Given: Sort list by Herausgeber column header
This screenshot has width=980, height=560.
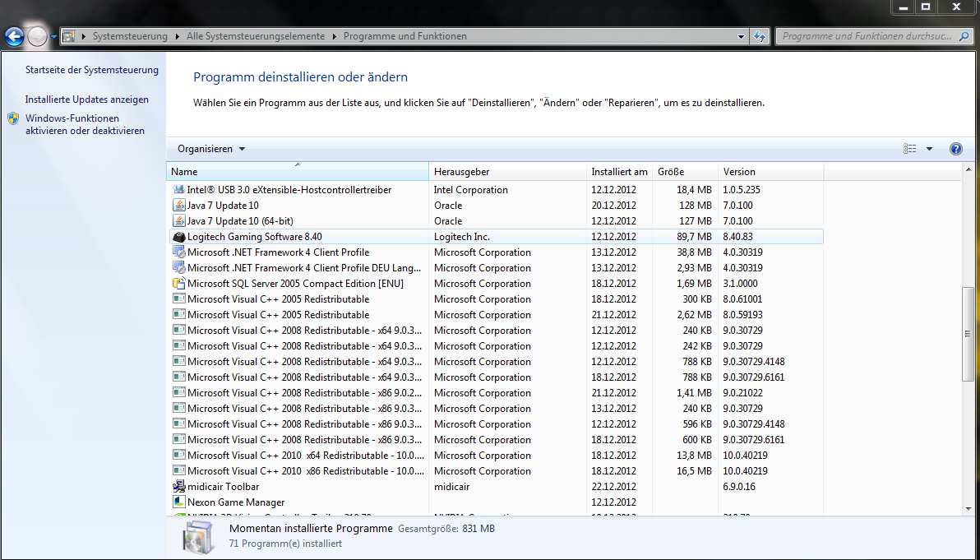Looking at the screenshot, I should pos(508,171).
